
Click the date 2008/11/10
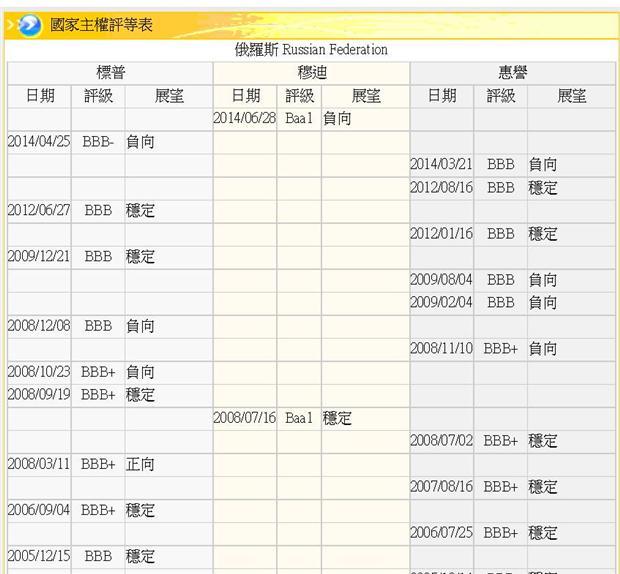[441, 349]
